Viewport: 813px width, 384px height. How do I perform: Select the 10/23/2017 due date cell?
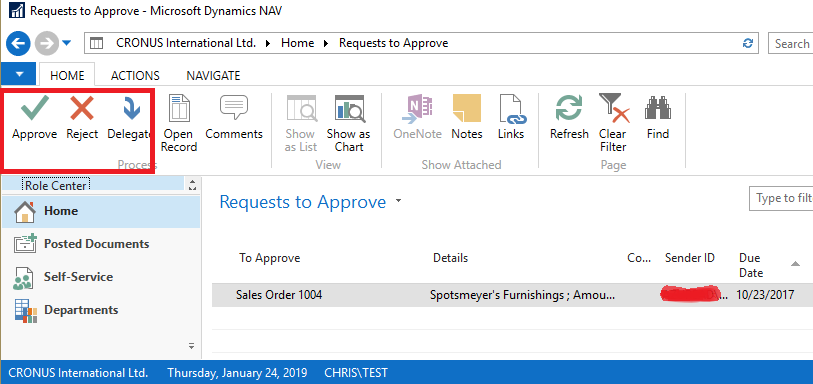765,295
